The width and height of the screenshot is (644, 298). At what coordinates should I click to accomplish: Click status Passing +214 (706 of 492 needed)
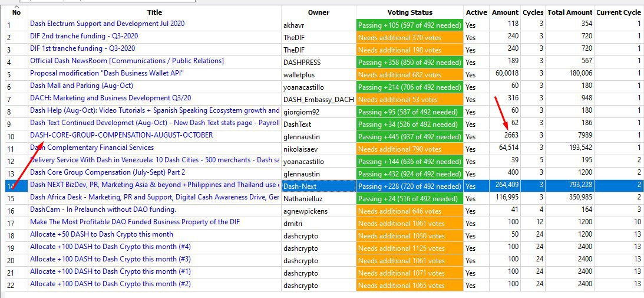[410, 87]
